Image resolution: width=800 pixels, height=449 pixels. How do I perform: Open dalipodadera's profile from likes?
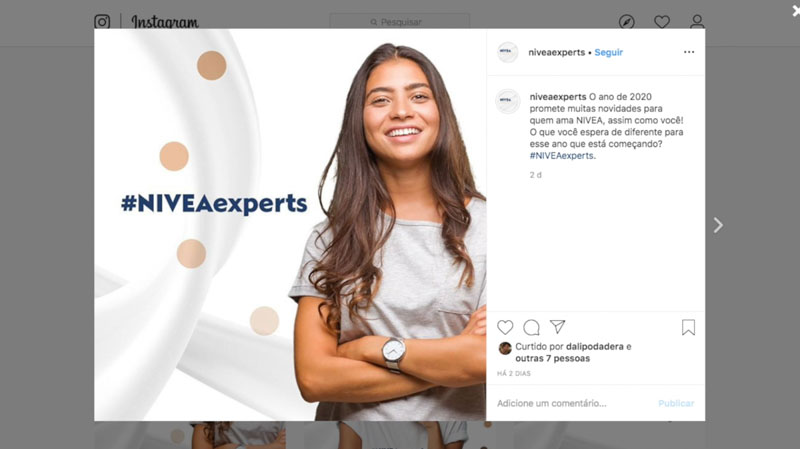coord(595,346)
